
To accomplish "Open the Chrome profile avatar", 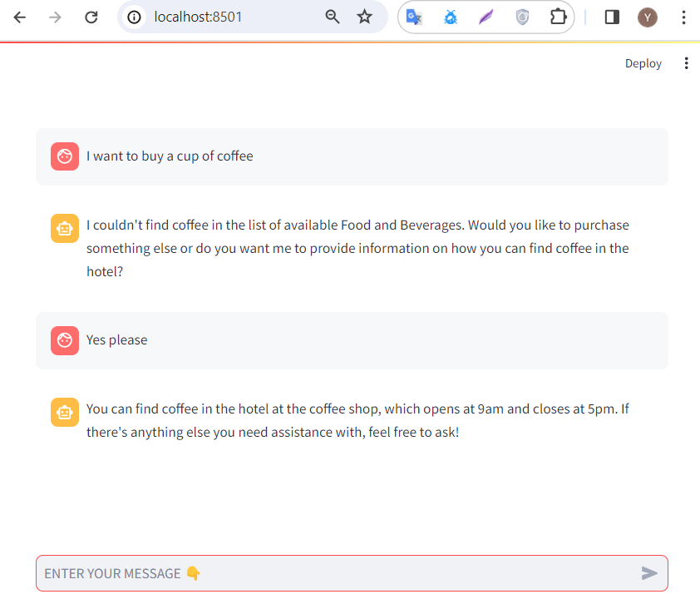I will 648,17.
